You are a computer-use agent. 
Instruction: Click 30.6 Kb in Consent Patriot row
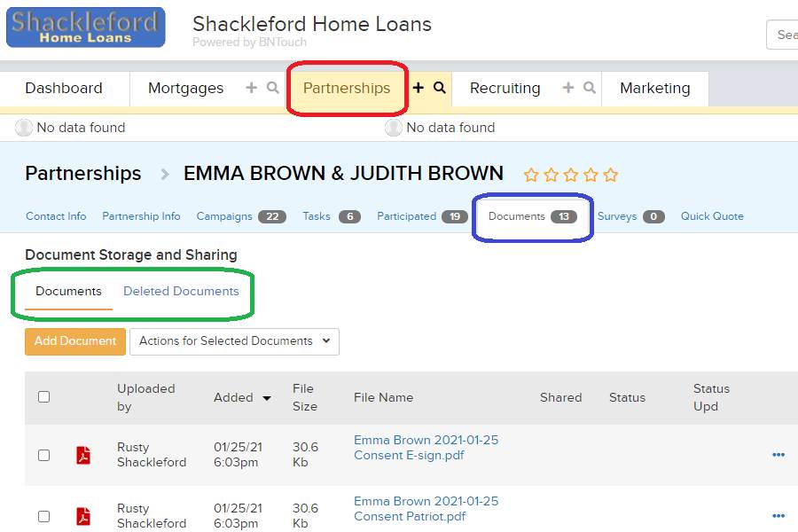[305, 516]
